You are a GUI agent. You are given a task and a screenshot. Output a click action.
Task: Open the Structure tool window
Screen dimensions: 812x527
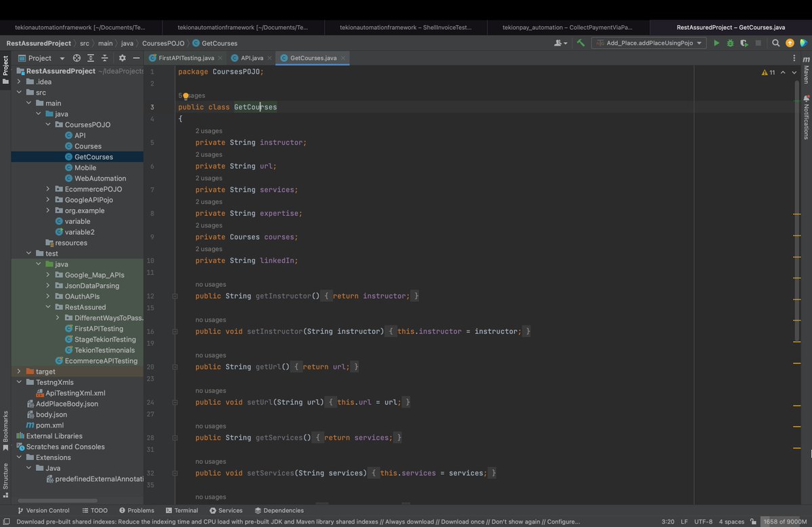click(5, 480)
